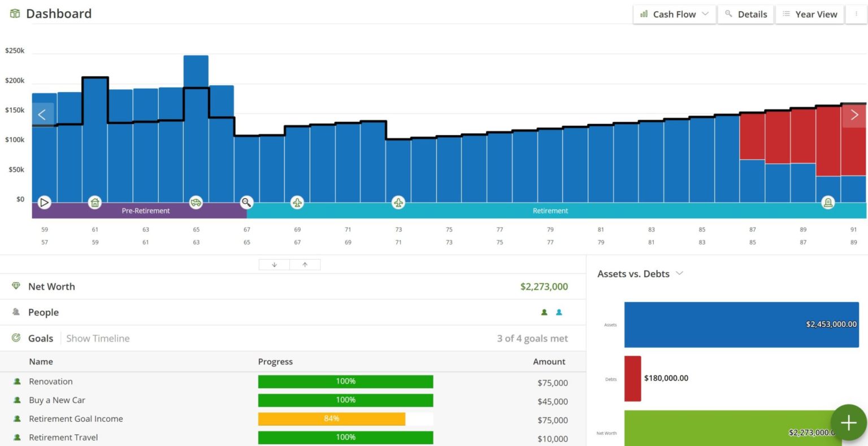868x446 pixels.
Task: Click the play start marker on timeline
Action: click(x=45, y=202)
